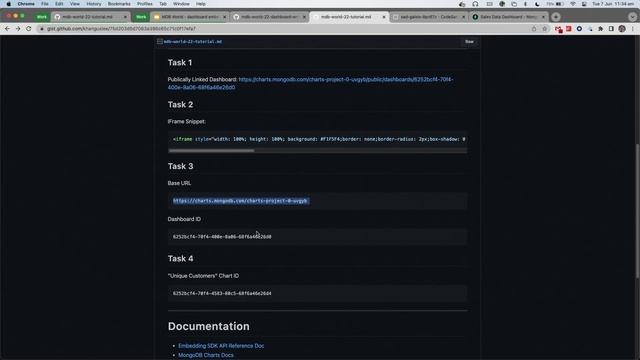Image resolution: width=640 pixels, height=360 pixels.
Task: Open the Raw view of the gist
Action: [x=469, y=42]
